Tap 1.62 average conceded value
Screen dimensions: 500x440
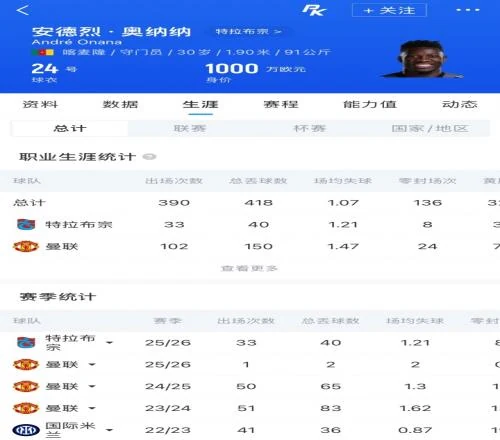(415, 408)
